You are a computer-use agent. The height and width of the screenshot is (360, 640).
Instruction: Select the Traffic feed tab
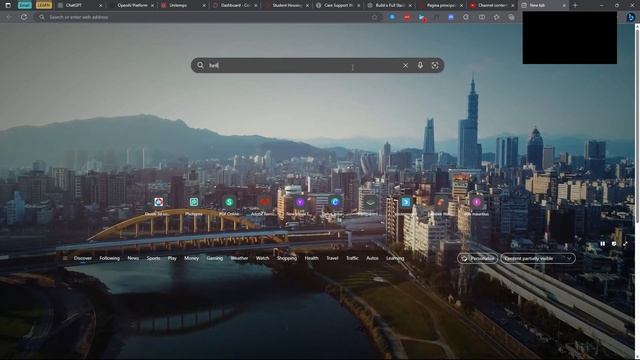(x=352, y=258)
